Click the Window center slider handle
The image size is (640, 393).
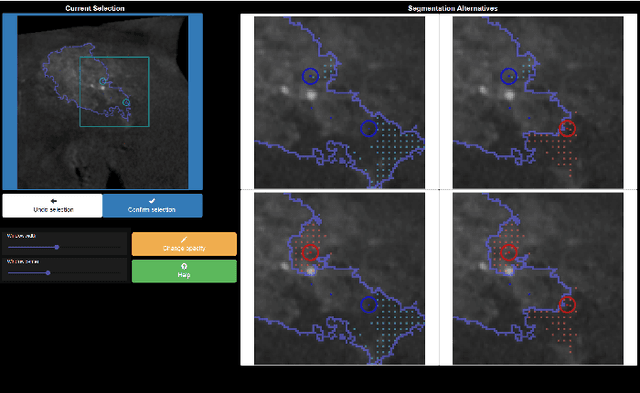tap(48, 273)
